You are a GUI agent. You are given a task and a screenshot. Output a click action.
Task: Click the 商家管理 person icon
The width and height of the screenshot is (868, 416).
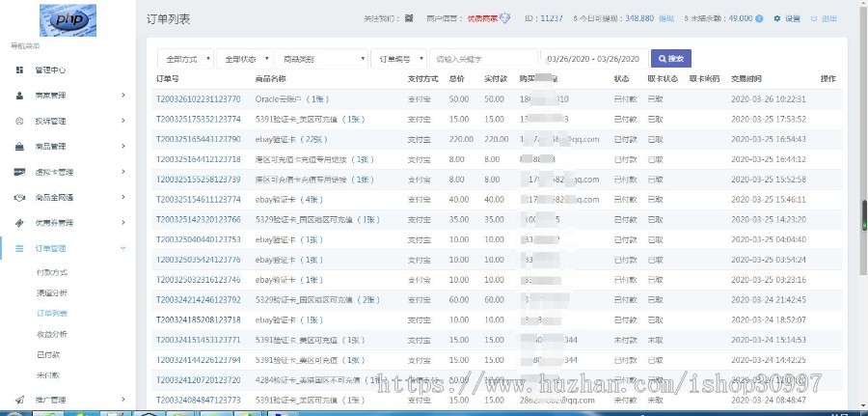click(19, 96)
